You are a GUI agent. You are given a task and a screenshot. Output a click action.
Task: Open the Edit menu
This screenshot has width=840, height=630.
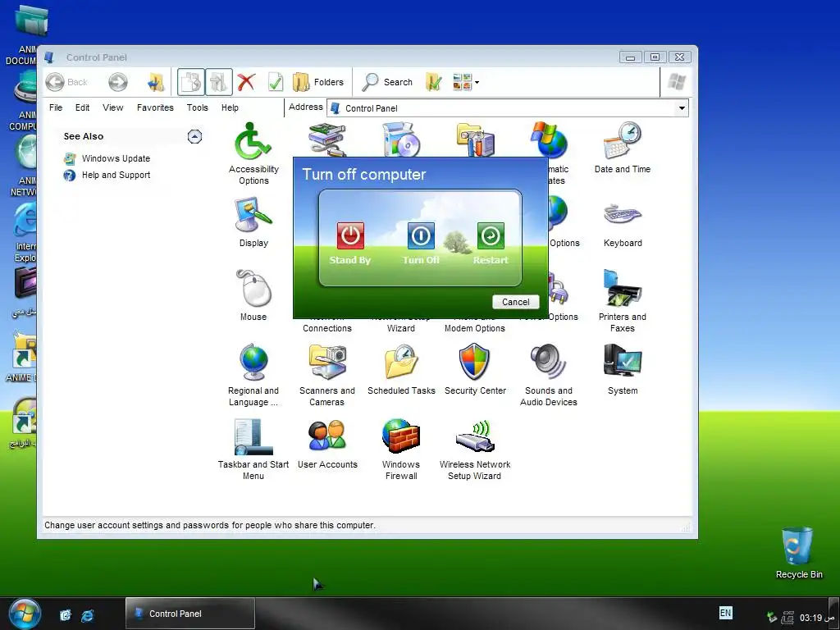[x=83, y=107]
